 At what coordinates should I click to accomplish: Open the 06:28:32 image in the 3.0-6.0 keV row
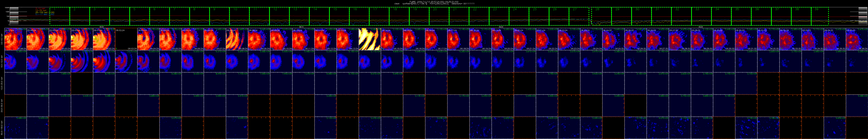(702, 39)
